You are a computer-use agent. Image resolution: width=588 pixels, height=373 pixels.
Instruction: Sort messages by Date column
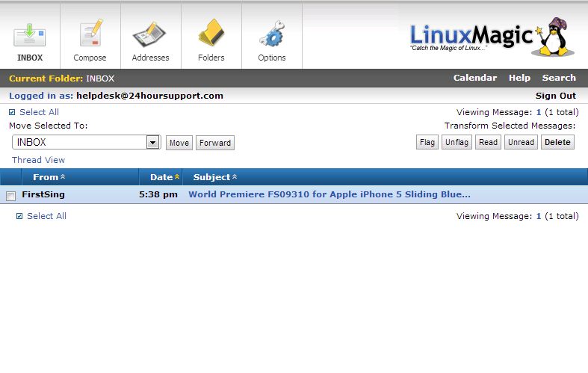tap(161, 177)
